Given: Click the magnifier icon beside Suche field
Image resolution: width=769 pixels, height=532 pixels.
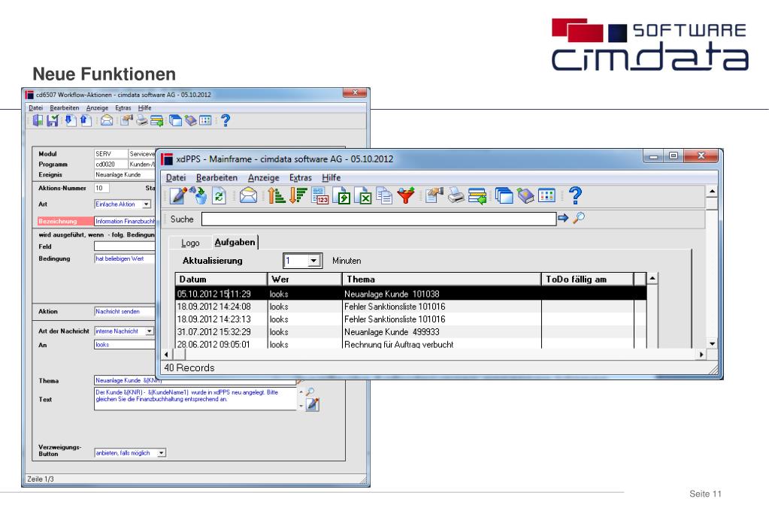Looking at the screenshot, I should click(x=579, y=217).
